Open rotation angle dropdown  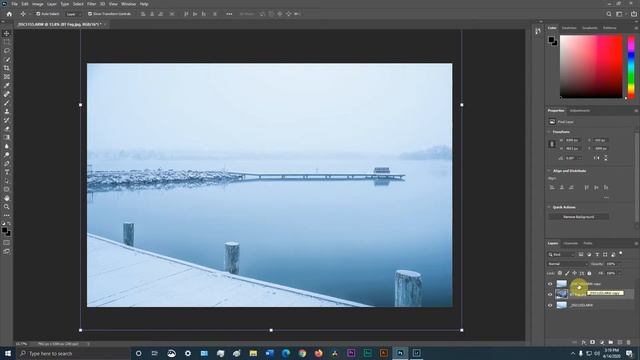580,158
